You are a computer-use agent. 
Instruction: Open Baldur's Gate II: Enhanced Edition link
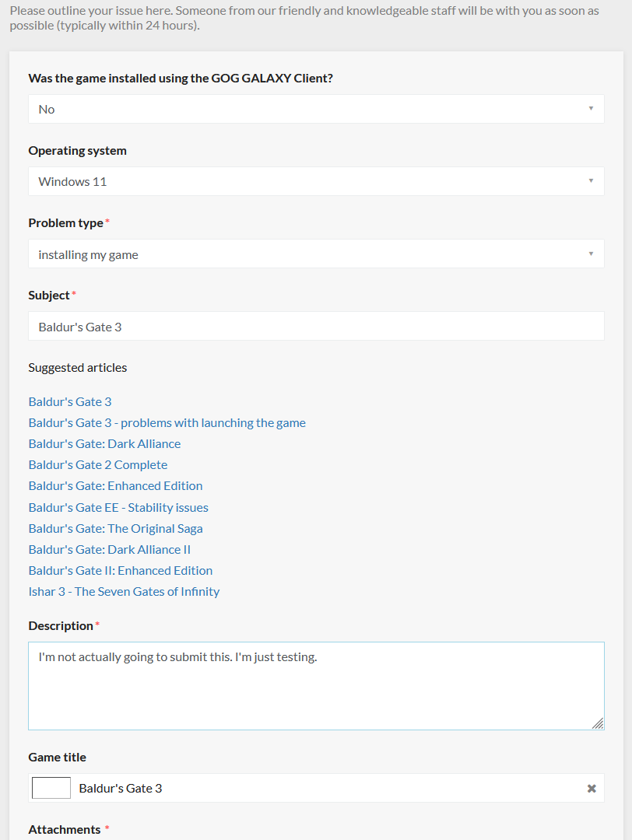(121, 571)
